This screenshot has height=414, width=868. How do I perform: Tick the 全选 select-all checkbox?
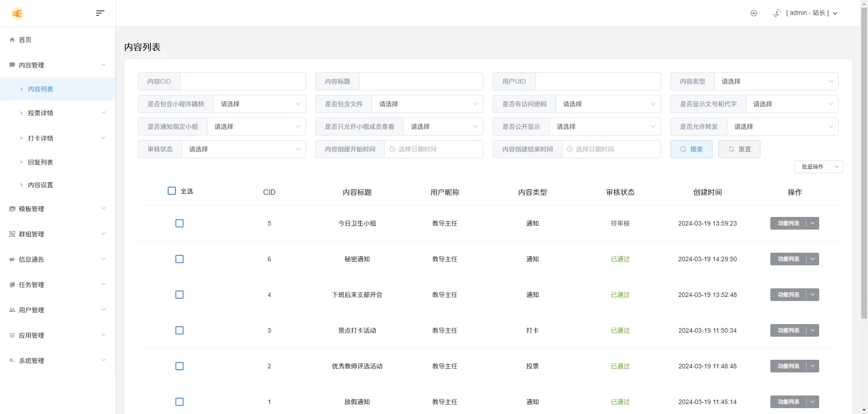[172, 191]
